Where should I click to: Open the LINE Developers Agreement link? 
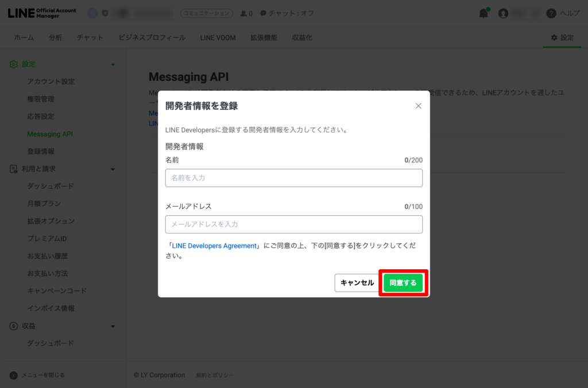(214, 246)
